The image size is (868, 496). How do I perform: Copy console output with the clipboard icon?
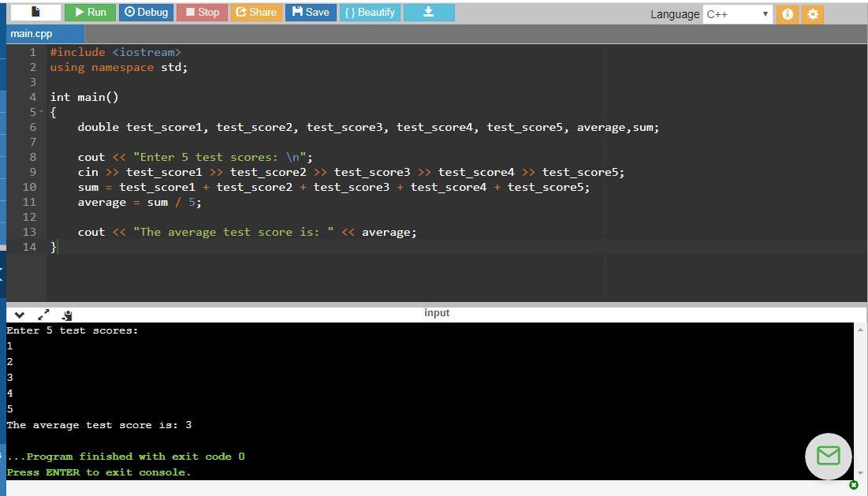[x=67, y=315]
